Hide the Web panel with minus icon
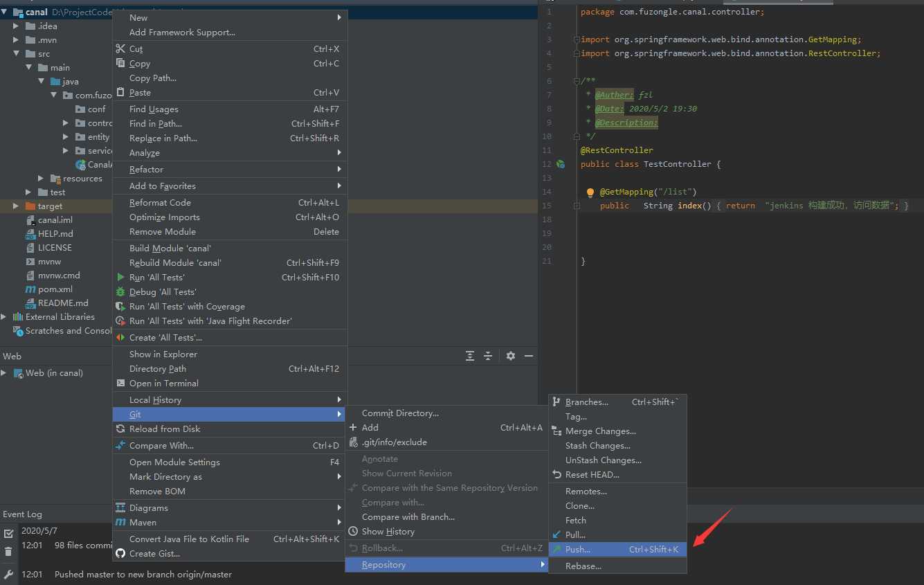 [x=529, y=356]
